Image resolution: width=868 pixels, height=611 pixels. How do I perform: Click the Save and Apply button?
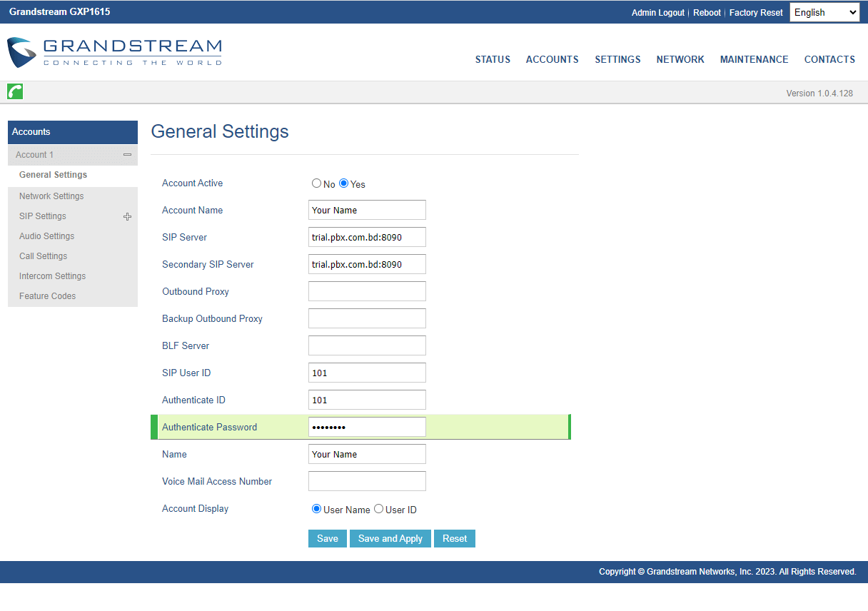point(390,538)
